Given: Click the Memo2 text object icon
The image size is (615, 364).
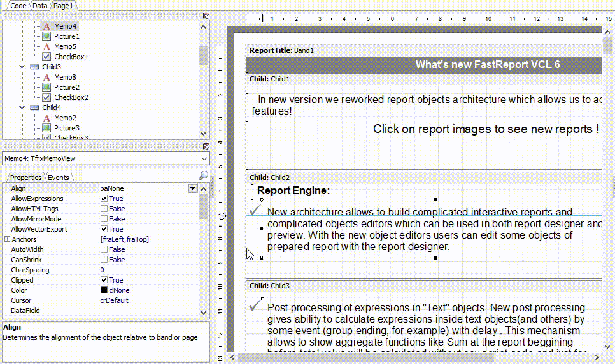Looking at the screenshot, I should 46,118.
